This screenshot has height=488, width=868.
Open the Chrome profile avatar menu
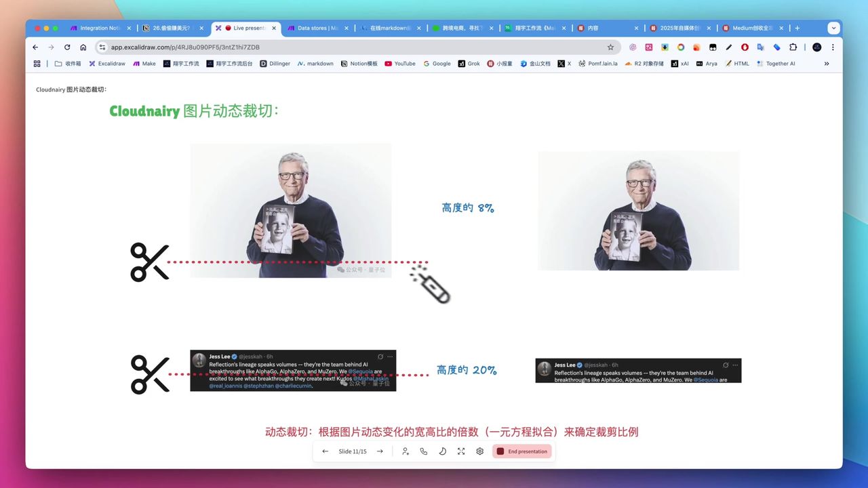816,47
